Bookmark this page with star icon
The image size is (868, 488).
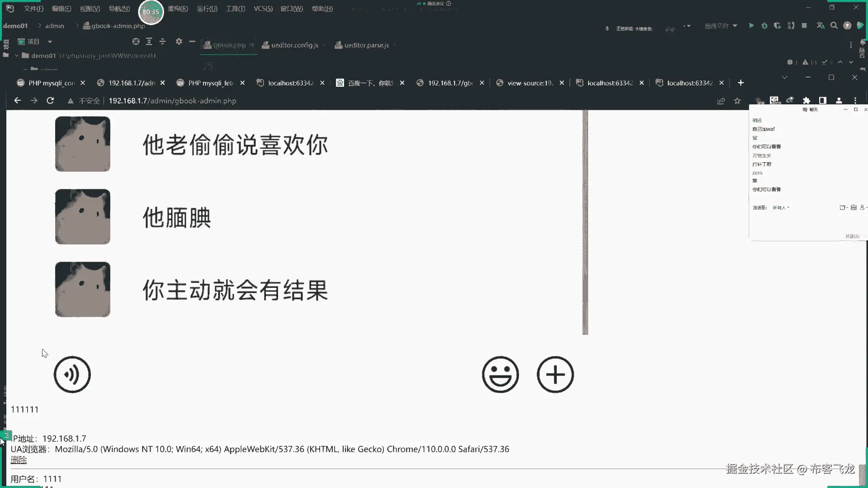737,101
